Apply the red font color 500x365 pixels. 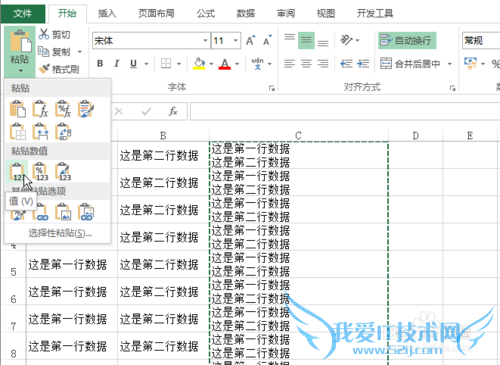tap(225, 63)
